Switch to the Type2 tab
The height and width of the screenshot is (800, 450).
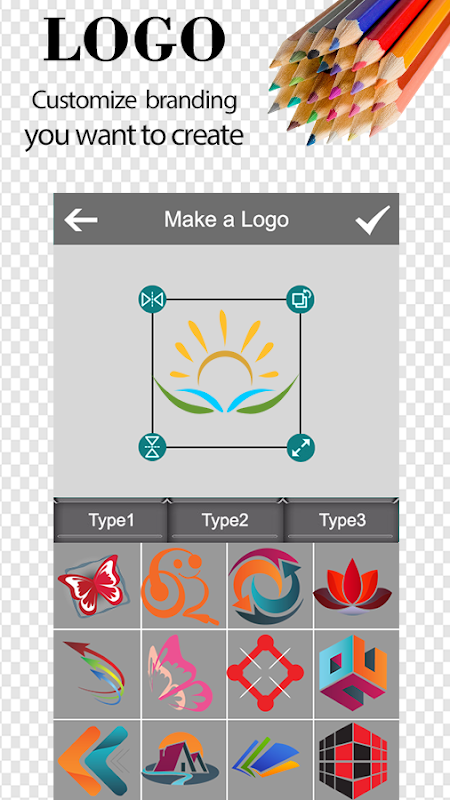click(x=225, y=520)
